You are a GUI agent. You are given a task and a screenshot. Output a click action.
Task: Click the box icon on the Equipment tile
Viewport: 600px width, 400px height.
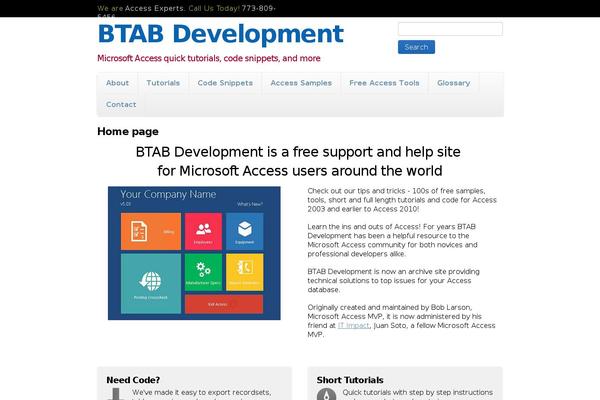click(245, 229)
